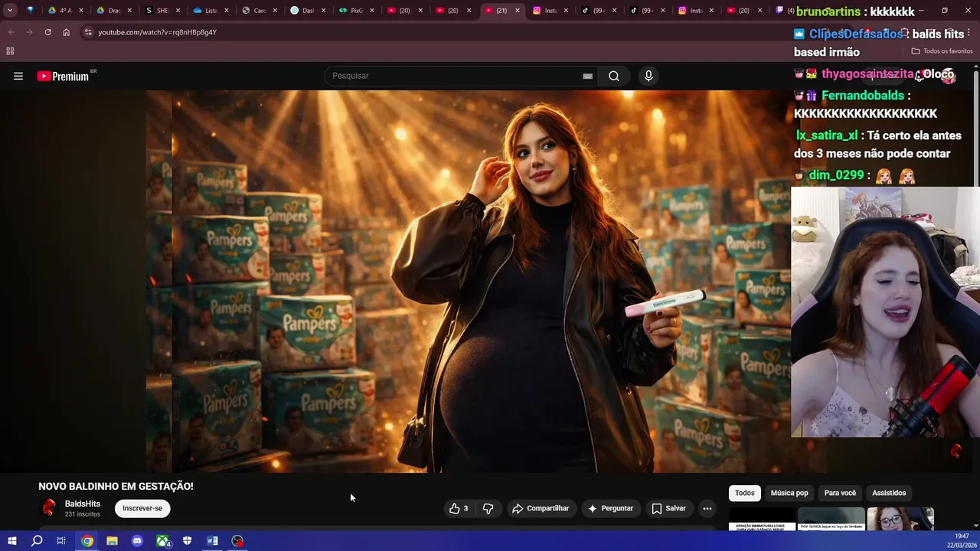Screen dimensions: 980x551
Task: Activate voice search microphone
Action: 648,76
